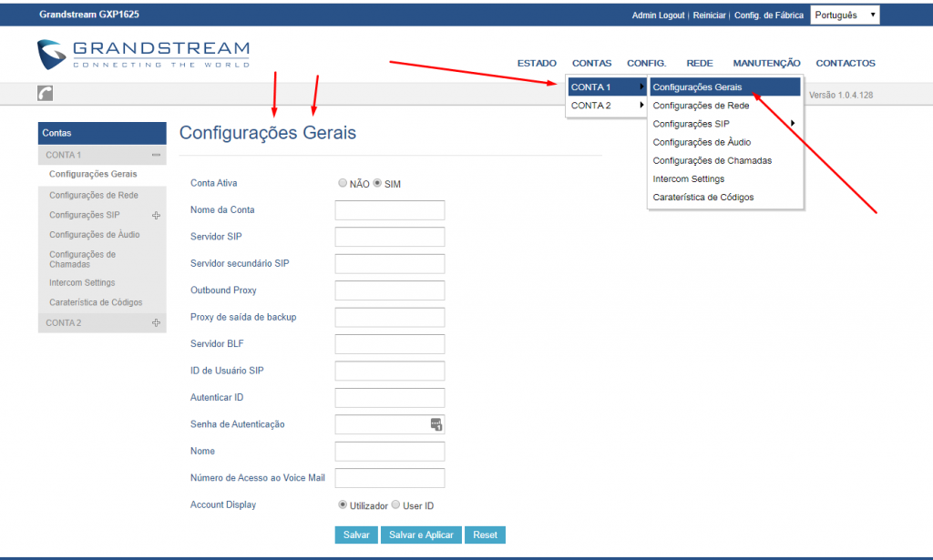This screenshot has width=933, height=560.
Task: Click the phone handset icon
Action: 45,94
